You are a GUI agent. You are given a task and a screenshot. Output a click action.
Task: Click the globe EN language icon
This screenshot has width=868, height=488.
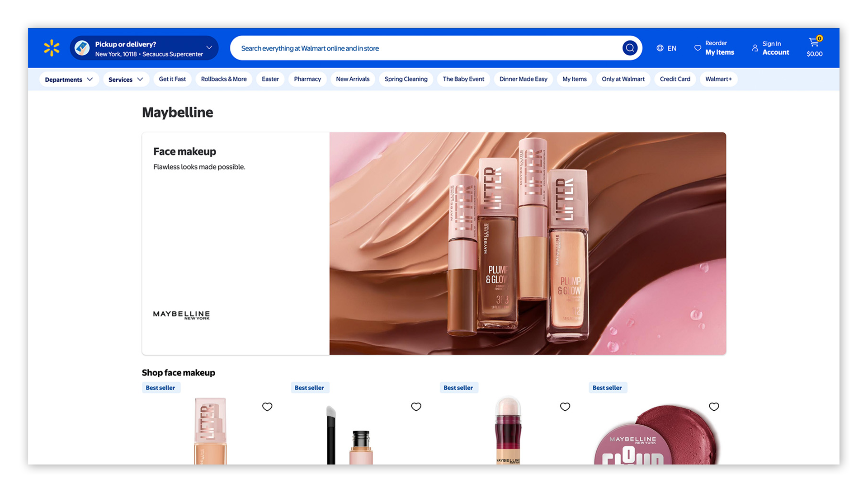click(x=660, y=48)
